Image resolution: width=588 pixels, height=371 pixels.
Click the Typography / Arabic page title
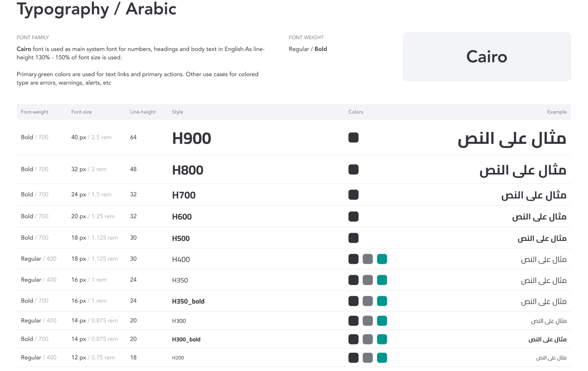[96, 9]
